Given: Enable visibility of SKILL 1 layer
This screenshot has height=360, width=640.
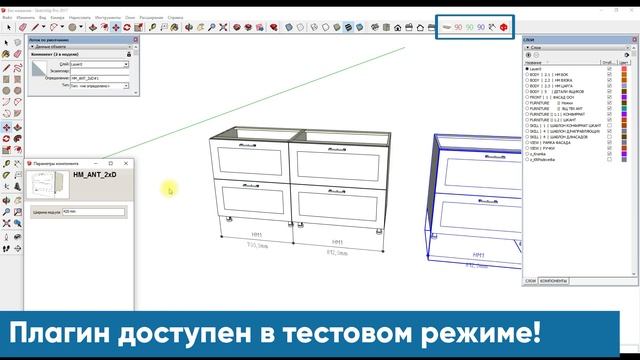Looking at the screenshot, I should (x=609, y=126).
